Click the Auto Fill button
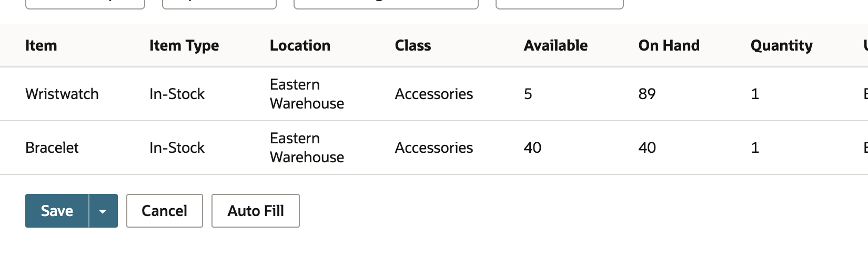This screenshot has width=868, height=274. pos(256,211)
